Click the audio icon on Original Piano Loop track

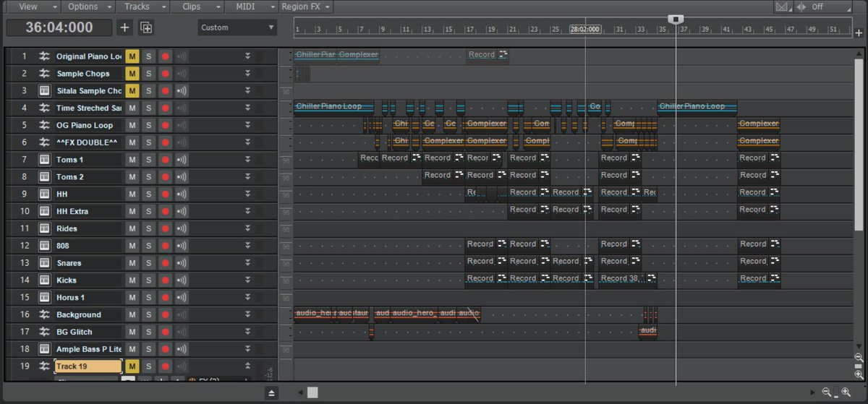point(44,56)
